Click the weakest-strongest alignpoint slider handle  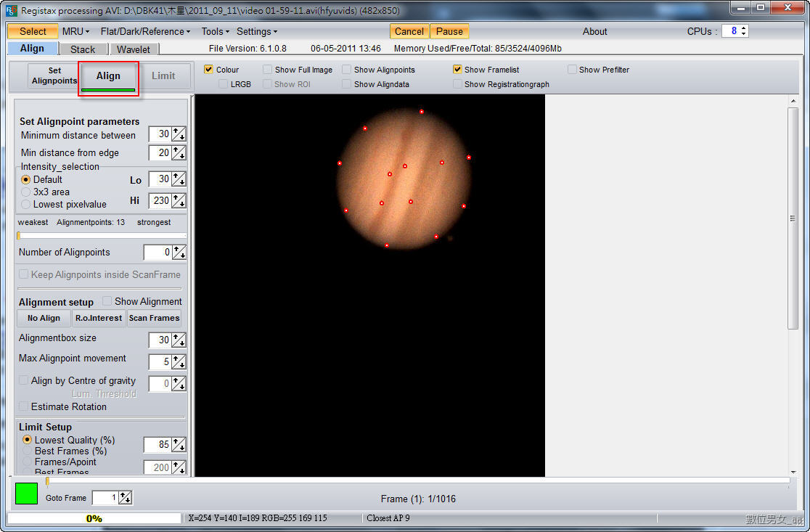click(19, 236)
